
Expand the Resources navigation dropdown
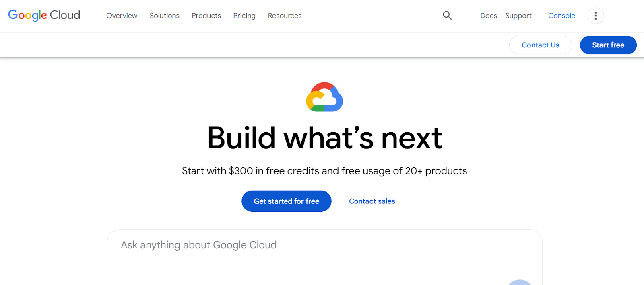pos(285,16)
